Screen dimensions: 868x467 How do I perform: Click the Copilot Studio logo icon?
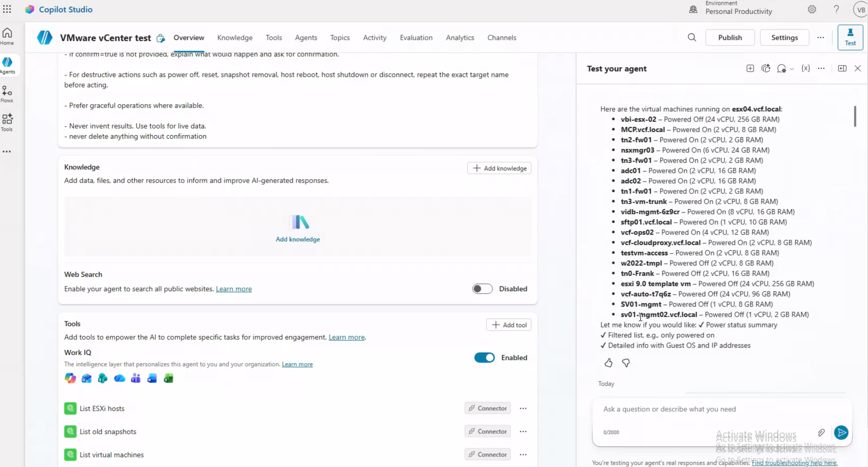(30, 9)
